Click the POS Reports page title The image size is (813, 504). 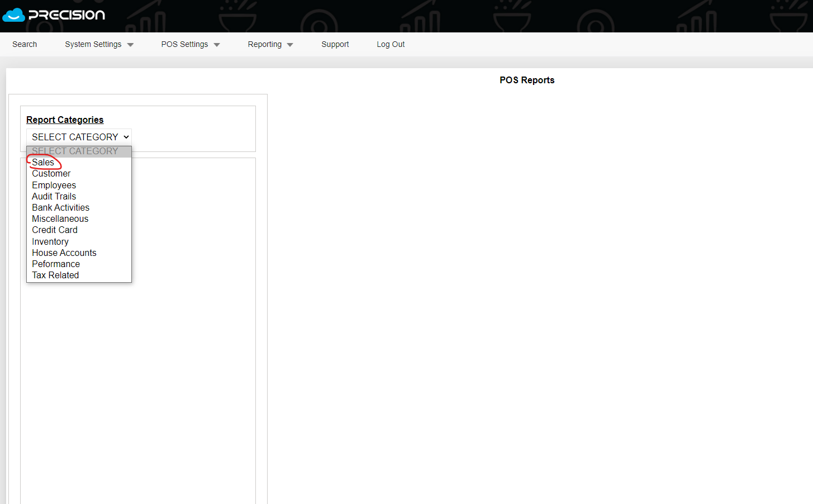[527, 80]
